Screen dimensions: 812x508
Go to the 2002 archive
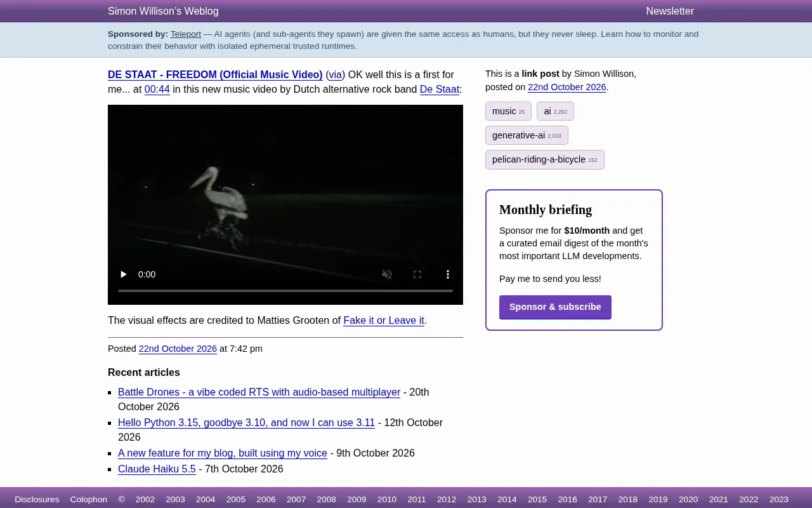pos(145,500)
